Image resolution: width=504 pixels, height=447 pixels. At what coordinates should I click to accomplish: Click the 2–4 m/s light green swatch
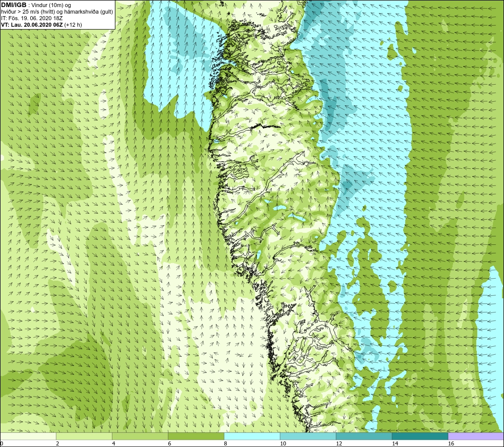coord(84,436)
